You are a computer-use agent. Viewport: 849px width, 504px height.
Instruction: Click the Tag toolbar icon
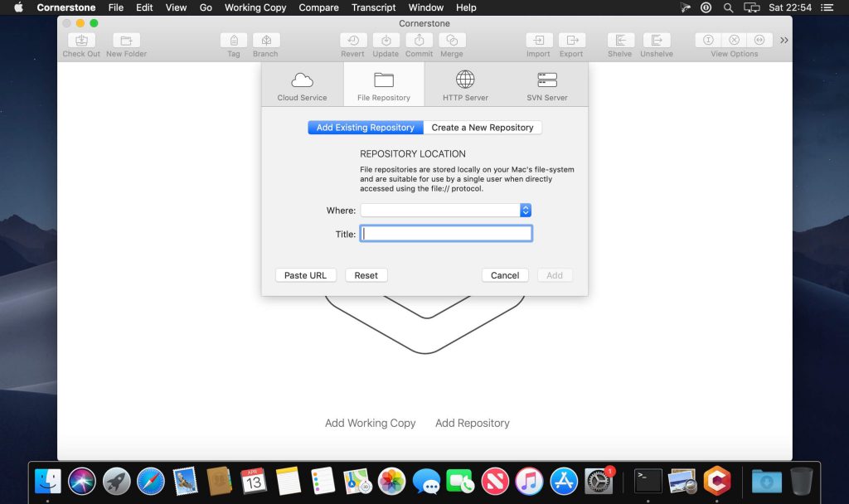(234, 41)
